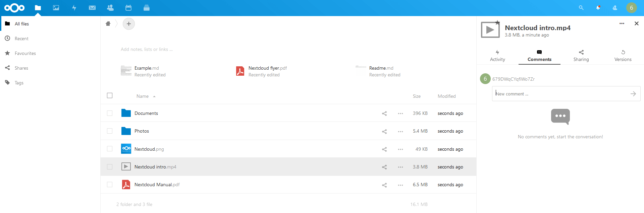Open more actions for Photos
This screenshot has width=644, height=213.
click(400, 131)
